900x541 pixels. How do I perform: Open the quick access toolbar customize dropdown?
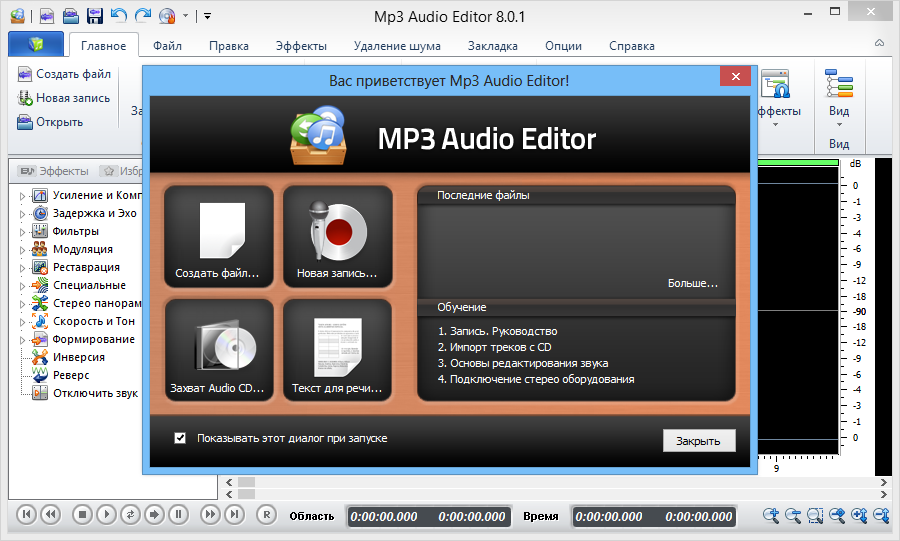[207, 16]
